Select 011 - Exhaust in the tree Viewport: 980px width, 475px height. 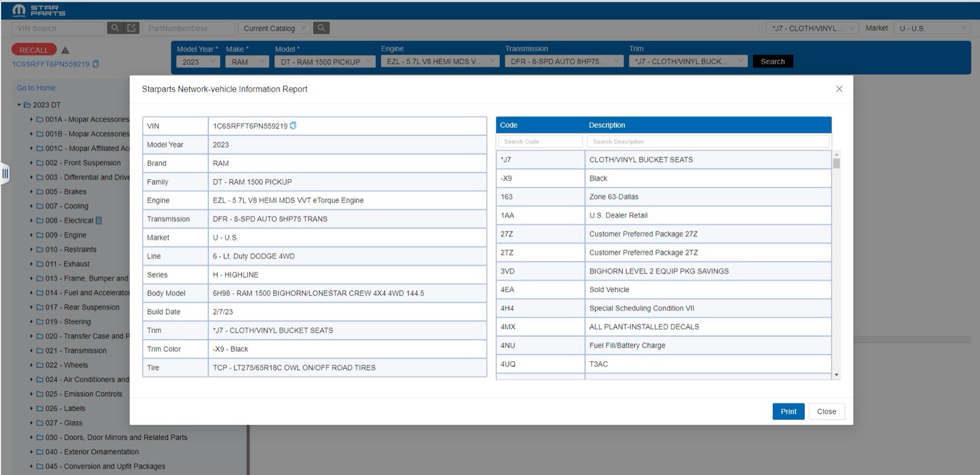click(67, 264)
